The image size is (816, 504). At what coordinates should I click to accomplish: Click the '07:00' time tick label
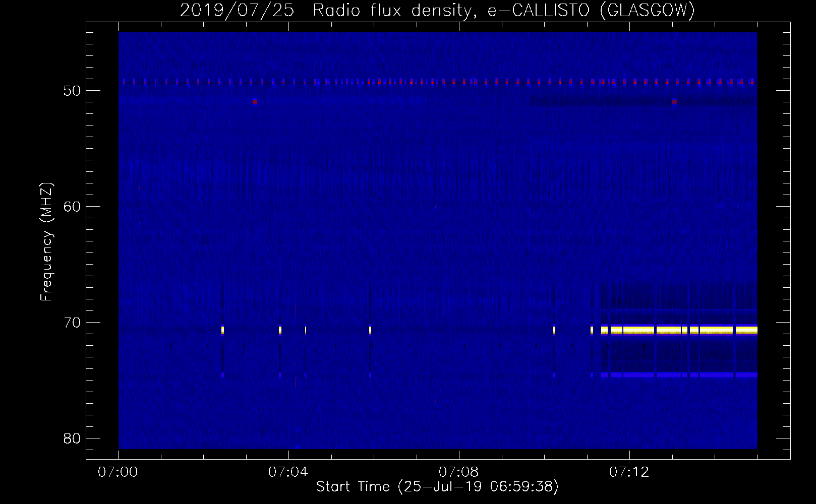(x=118, y=472)
